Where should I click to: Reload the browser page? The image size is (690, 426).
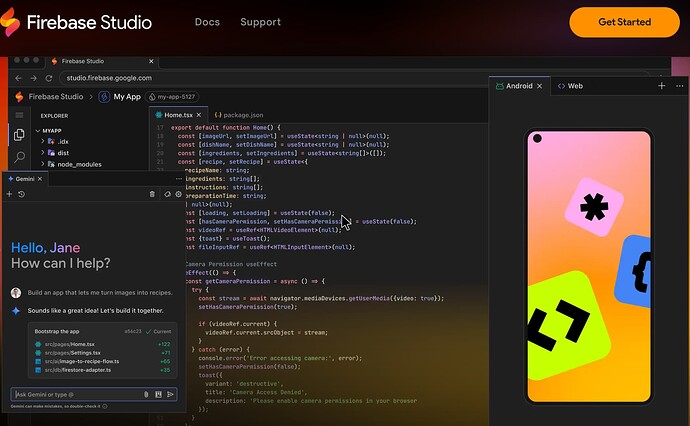49,78
